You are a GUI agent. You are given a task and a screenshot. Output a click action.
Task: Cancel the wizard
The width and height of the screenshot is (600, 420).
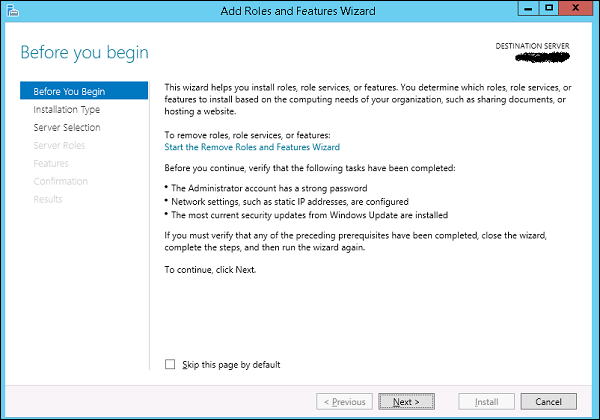(548, 402)
